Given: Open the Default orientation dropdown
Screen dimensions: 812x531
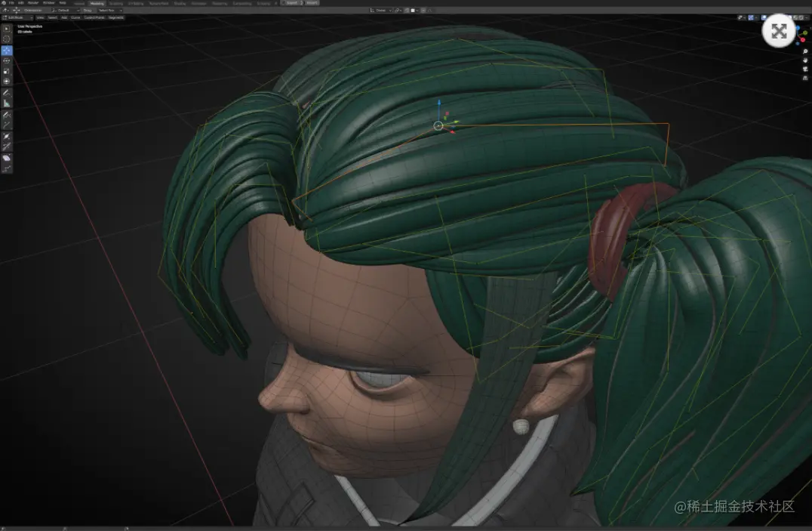Looking at the screenshot, I should pos(65,11).
